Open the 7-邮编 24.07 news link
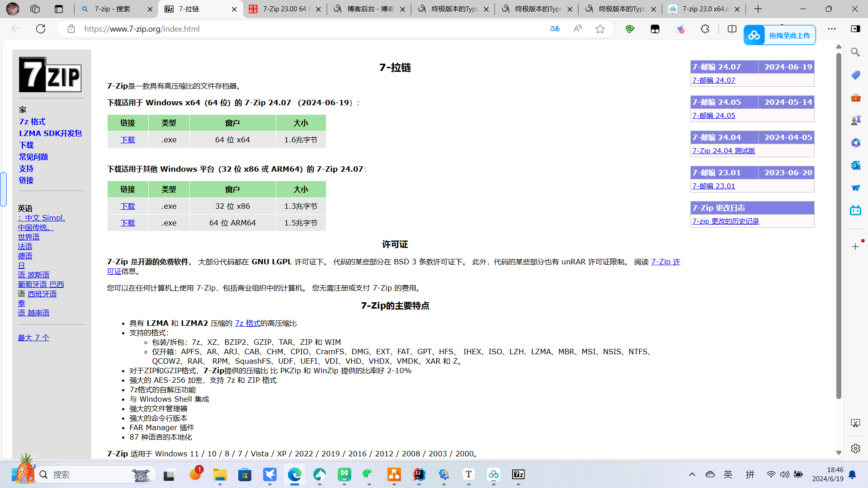 pyautogui.click(x=714, y=80)
